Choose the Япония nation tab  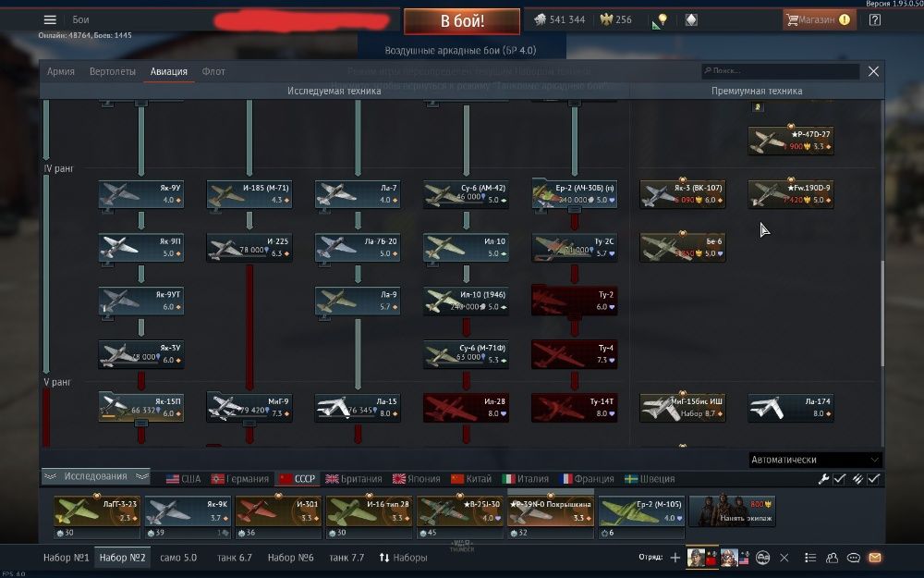[416, 478]
